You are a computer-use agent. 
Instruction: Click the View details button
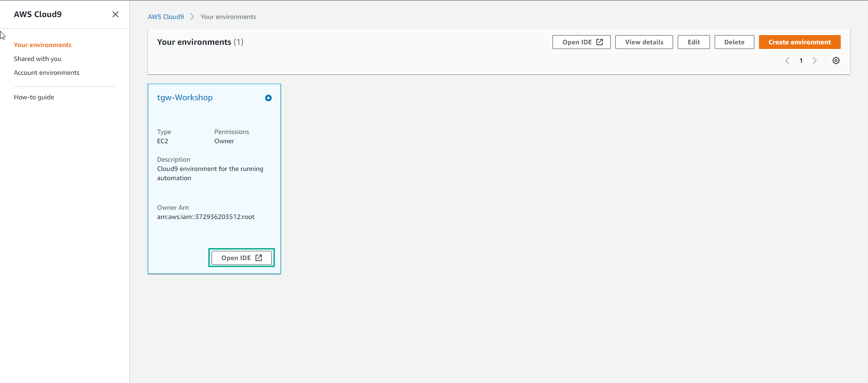coord(644,42)
